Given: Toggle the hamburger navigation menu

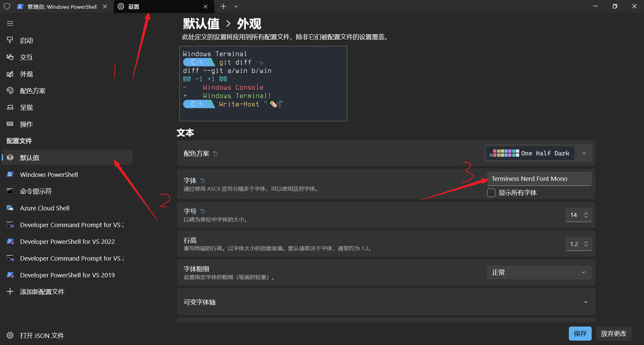Looking at the screenshot, I should 10,23.
